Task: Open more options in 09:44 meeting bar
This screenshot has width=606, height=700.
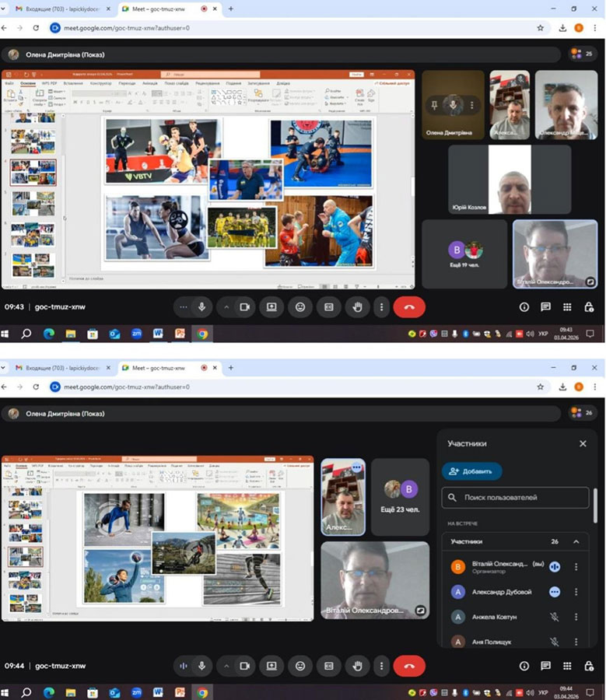Action: click(x=381, y=666)
